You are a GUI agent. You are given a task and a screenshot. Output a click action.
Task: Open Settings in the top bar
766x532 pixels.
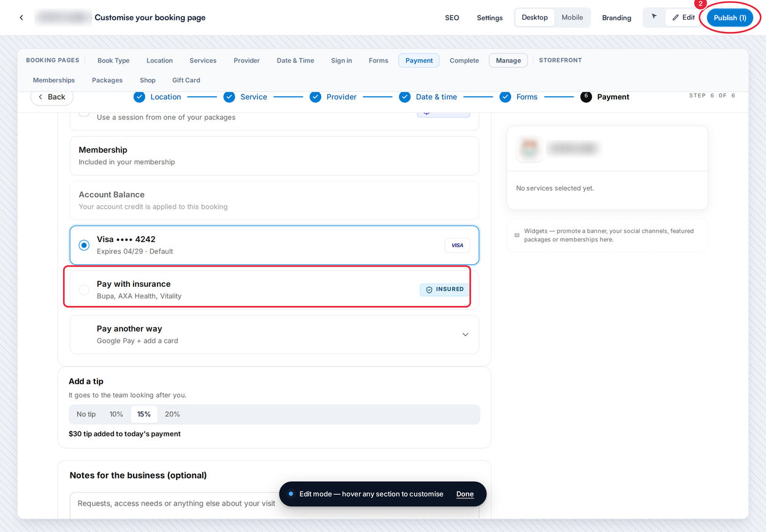tap(490, 18)
